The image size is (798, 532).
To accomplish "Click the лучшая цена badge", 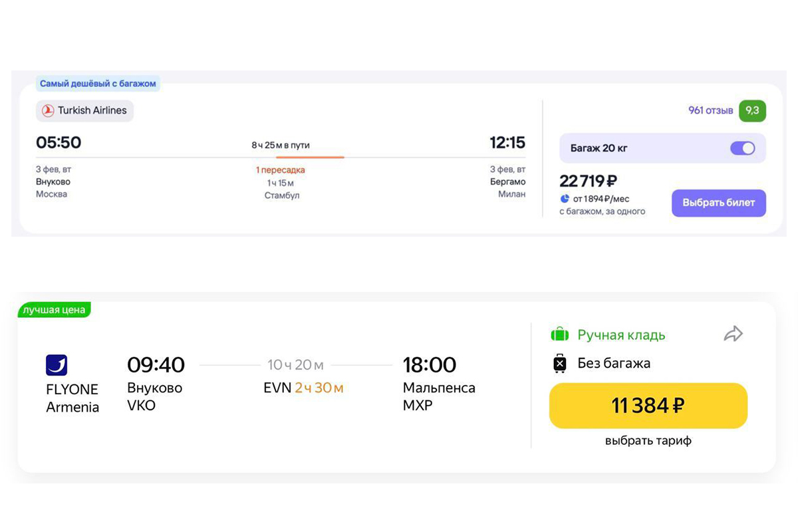I will [x=54, y=310].
